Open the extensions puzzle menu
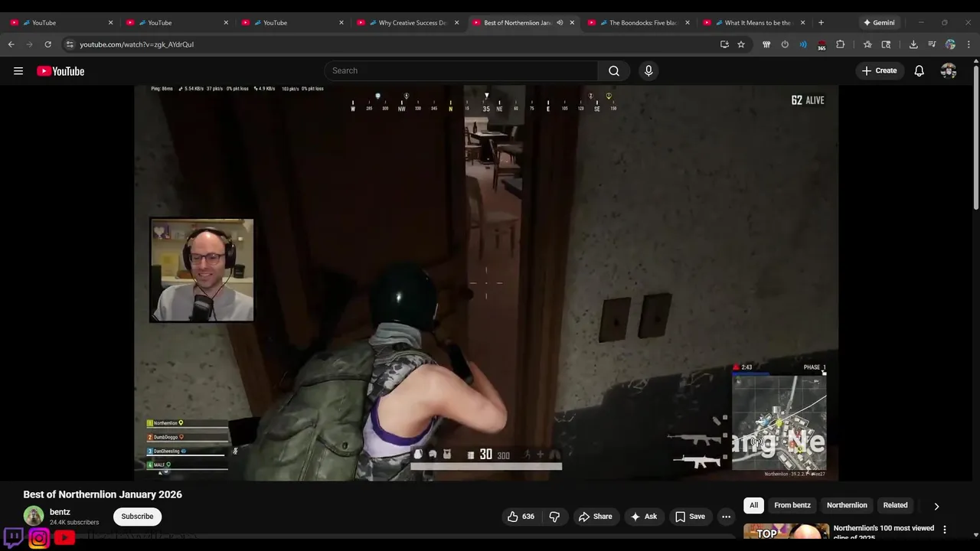This screenshot has width=980, height=551. point(841,44)
